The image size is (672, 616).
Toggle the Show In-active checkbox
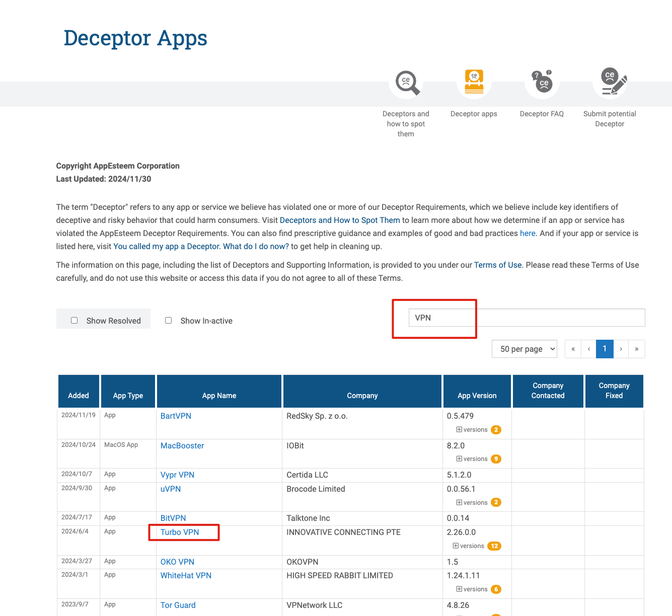point(169,321)
